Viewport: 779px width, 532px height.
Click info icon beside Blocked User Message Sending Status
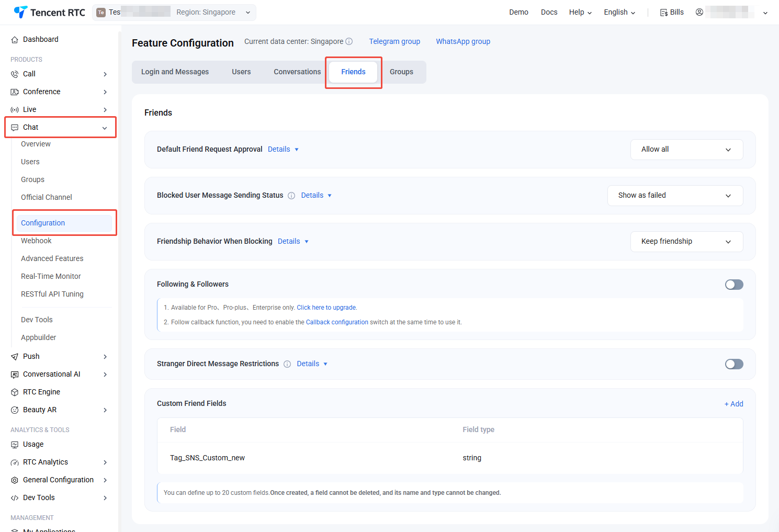(x=291, y=196)
